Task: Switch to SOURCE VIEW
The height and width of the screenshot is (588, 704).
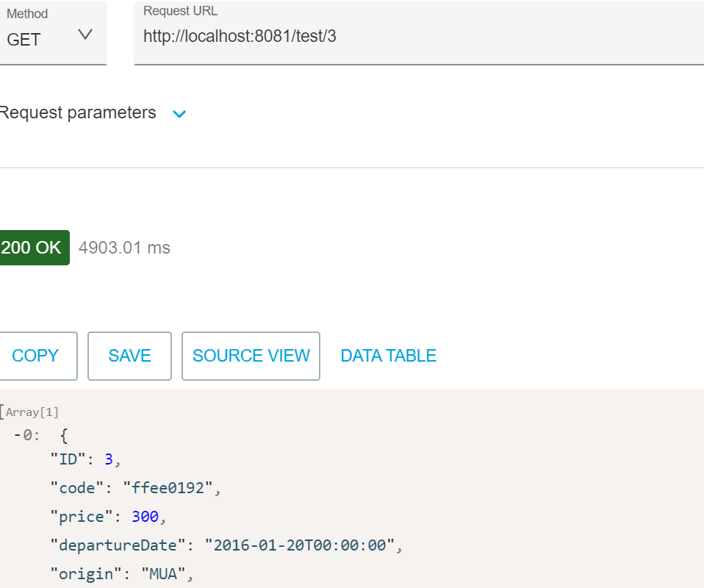Action: coord(251,356)
